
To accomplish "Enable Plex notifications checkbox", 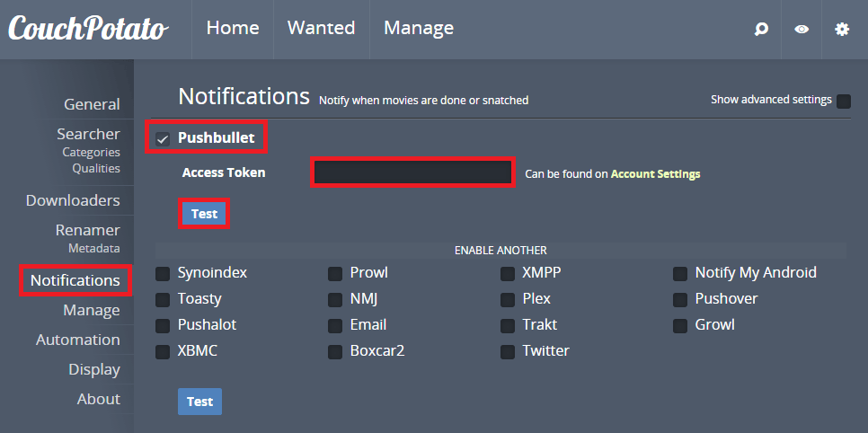I will click(508, 299).
